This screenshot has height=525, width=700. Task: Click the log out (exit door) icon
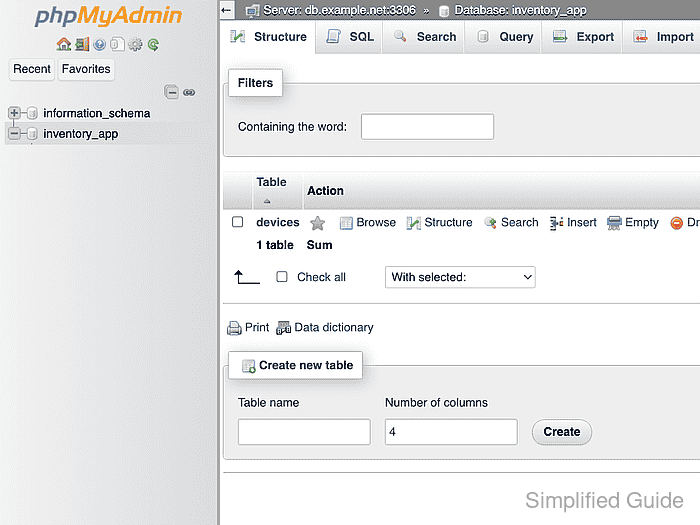click(x=82, y=44)
